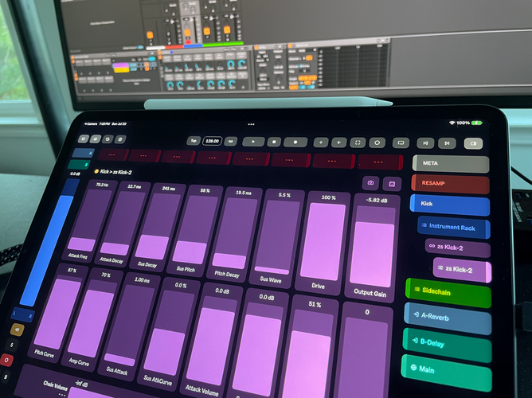Tap the three dots at iPad screen top
Screen dimensions: 532x398
point(251,124)
